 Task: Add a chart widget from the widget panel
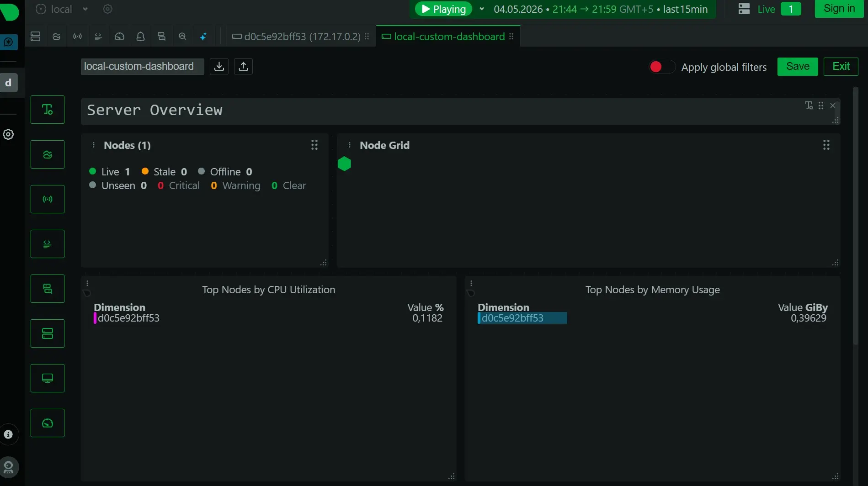(x=48, y=154)
